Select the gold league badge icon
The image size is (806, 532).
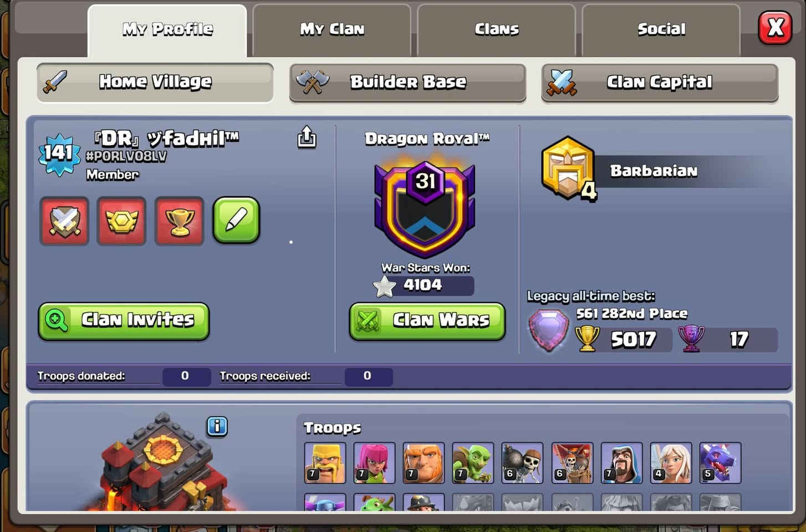[121, 221]
